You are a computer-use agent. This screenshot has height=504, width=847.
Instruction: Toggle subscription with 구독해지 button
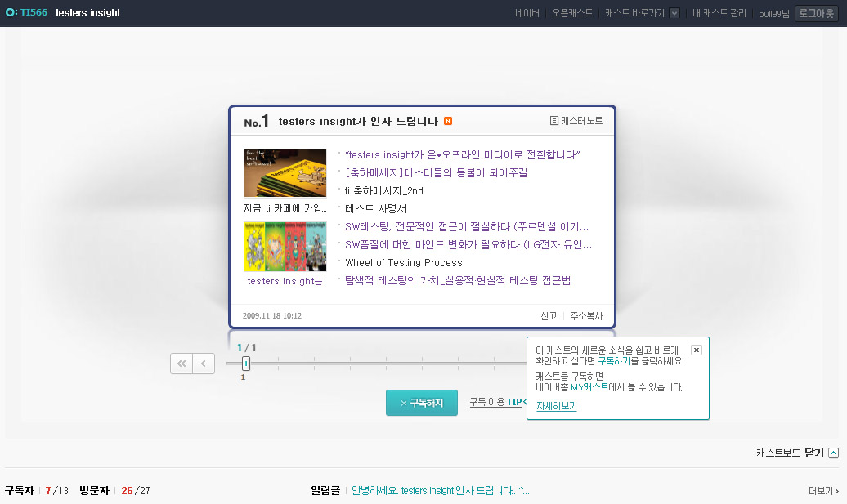click(x=421, y=403)
